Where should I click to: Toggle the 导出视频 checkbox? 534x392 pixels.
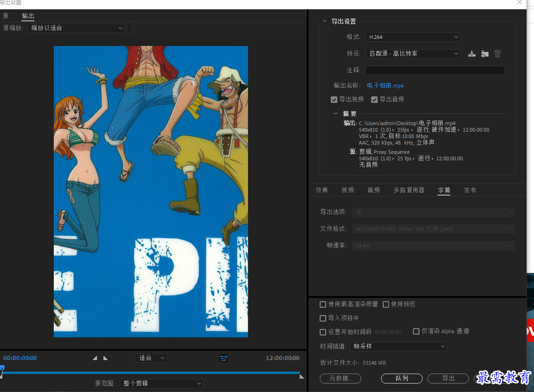(x=334, y=100)
